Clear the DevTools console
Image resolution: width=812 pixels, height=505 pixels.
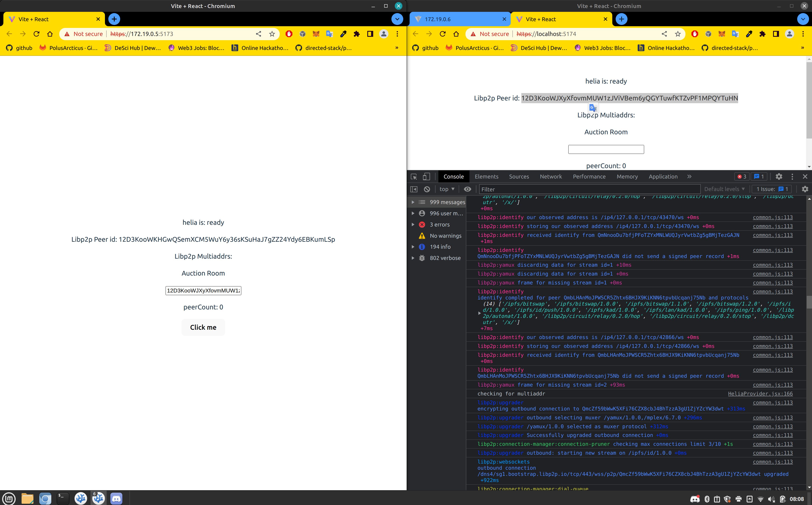pos(427,189)
